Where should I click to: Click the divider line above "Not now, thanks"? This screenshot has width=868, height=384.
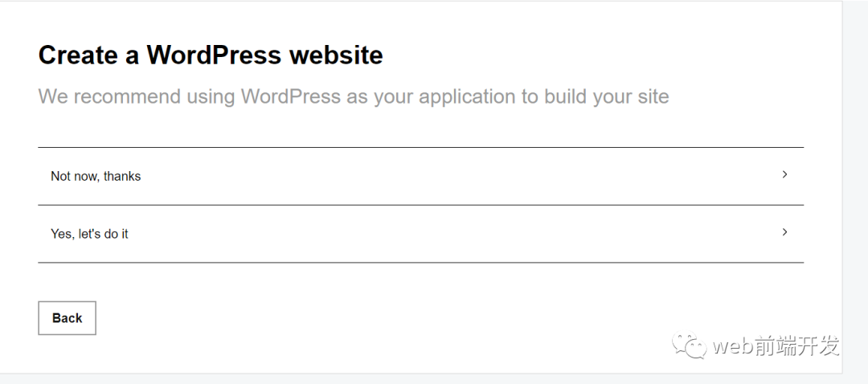point(420,147)
